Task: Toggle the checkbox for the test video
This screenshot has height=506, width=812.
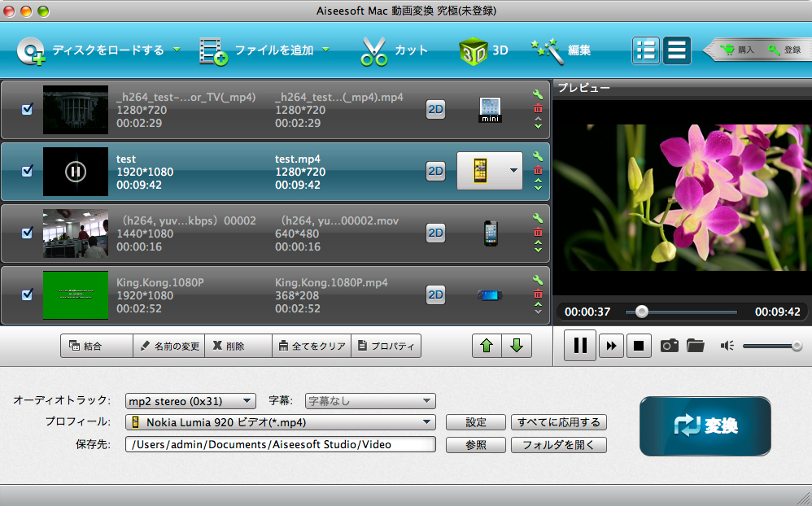Action: (27, 171)
